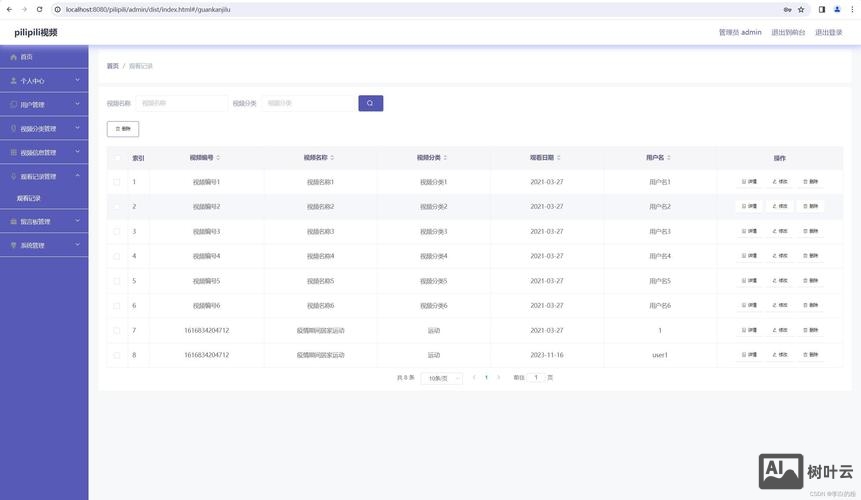Bookmark this page with the star icon
861x500 pixels.
[x=801, y=9]
